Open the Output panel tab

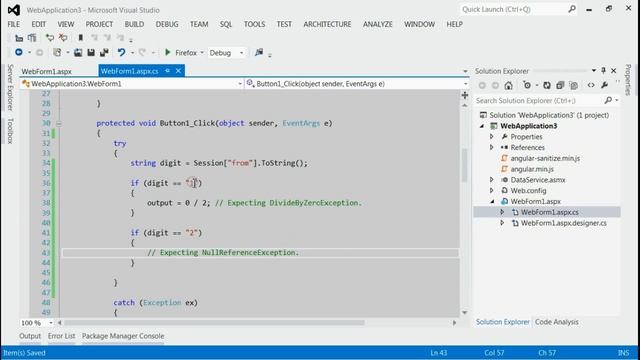[30, 336]
